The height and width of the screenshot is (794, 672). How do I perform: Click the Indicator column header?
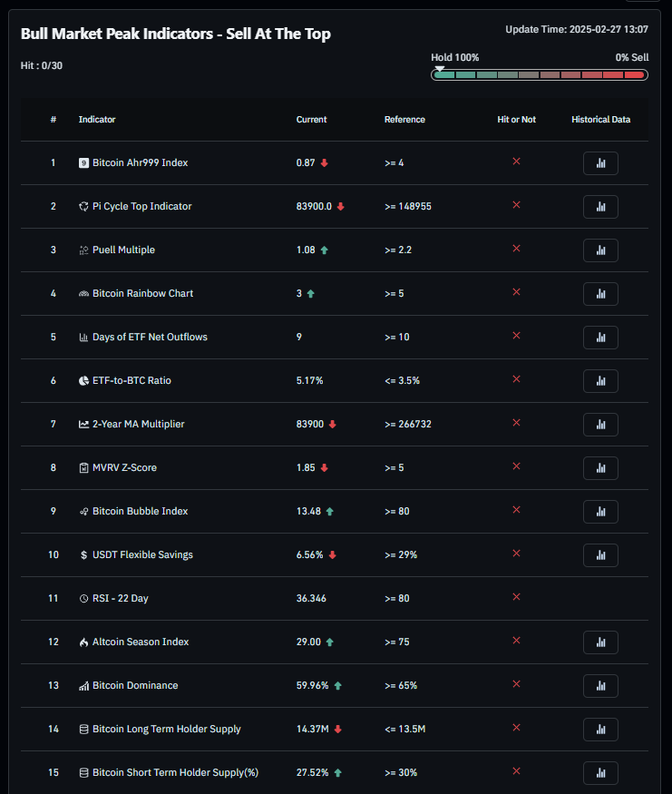tap(97, 120)
